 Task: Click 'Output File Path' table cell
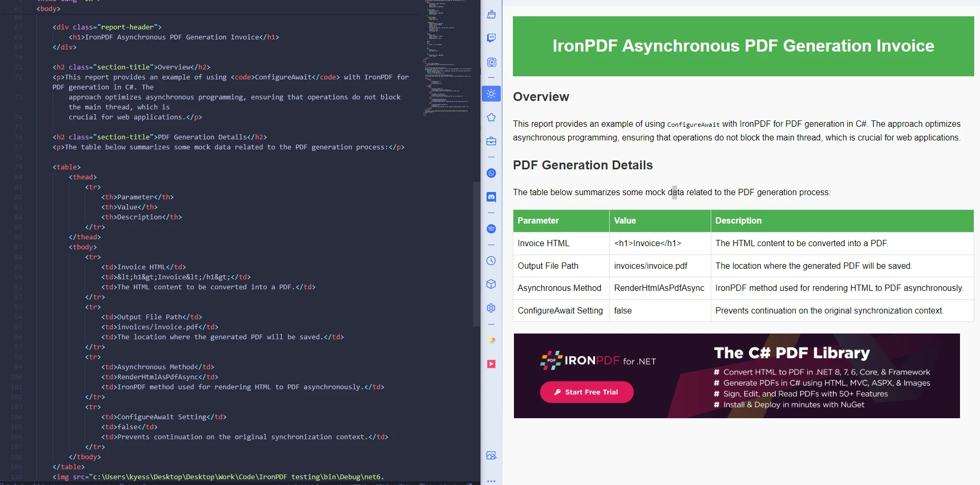coord(561,266)
